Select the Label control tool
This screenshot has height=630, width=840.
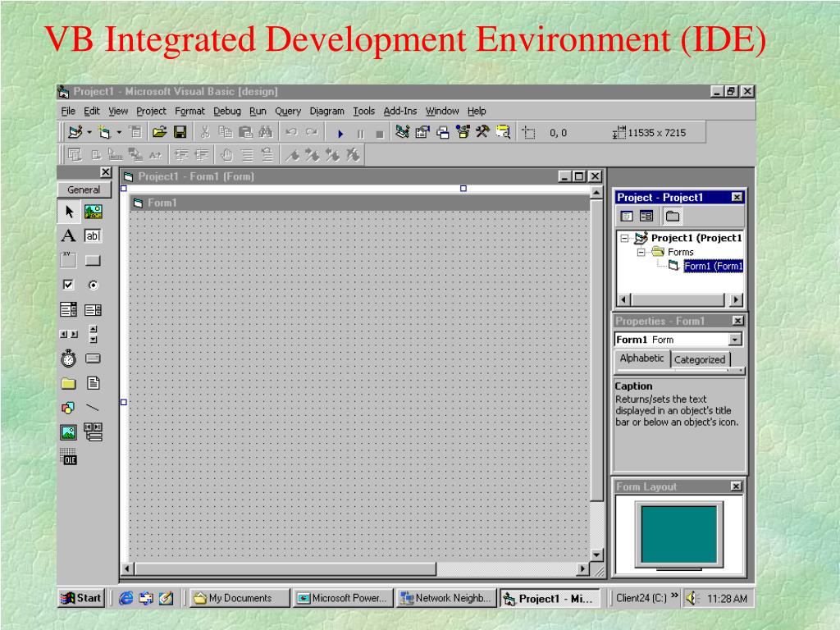click(69, 235)
